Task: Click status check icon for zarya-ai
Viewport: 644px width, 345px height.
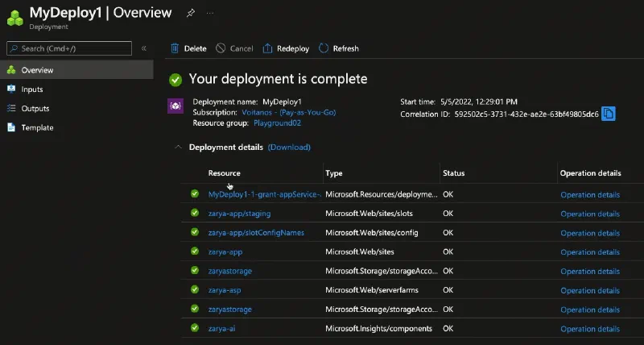Action: click(x=195, y=328)
